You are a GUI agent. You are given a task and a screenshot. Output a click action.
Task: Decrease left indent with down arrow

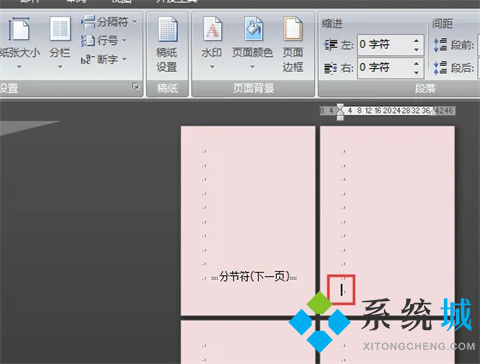point(416,49)
